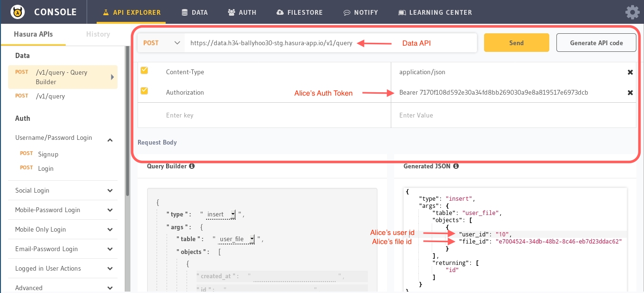Switch to the Filestore tab
The width and height of the screenshot is (644, 293).
click(x=299, y=12)
